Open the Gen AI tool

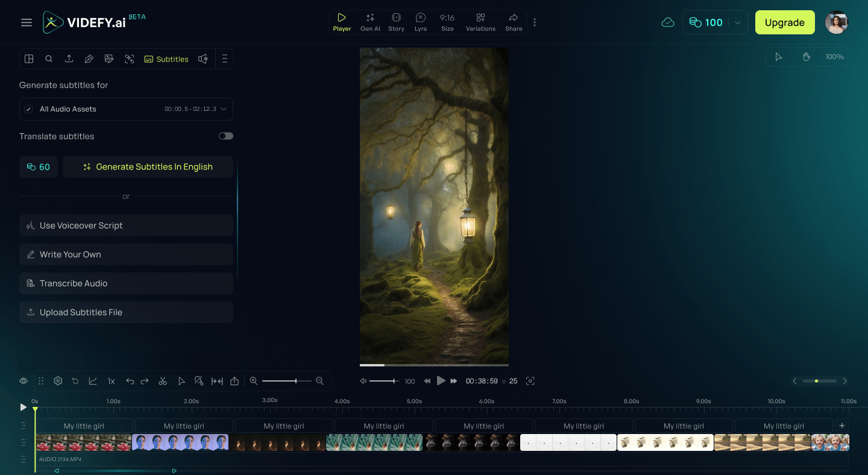[370, 22]
